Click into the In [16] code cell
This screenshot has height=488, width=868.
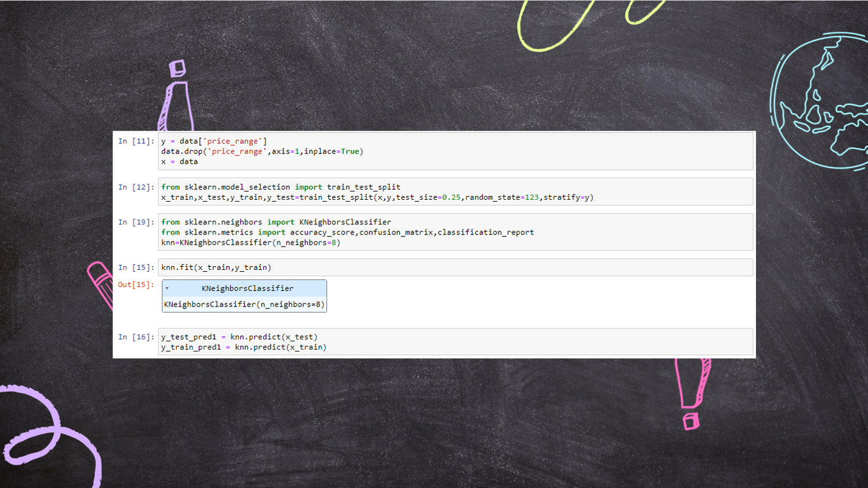pos(456,342)
